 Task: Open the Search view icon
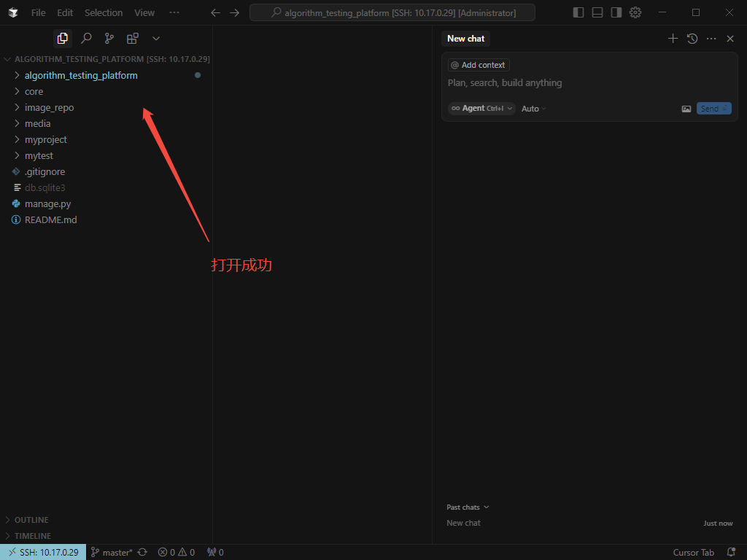click(x=86, y=39)
